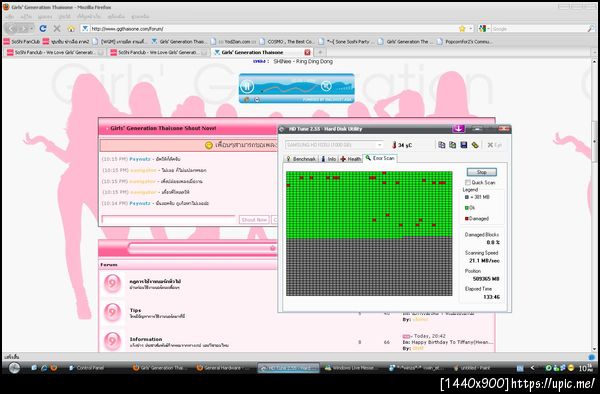Save screenshot floppy disk icon in HD Tune
The height and width of the screenshot is (394, 600).
463,145
